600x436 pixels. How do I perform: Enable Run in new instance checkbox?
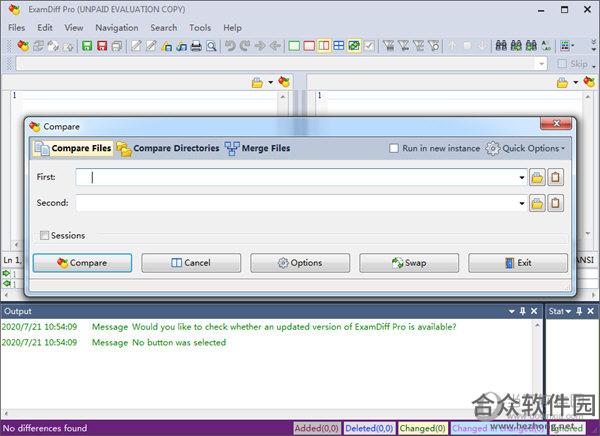[x=394, y=148]
